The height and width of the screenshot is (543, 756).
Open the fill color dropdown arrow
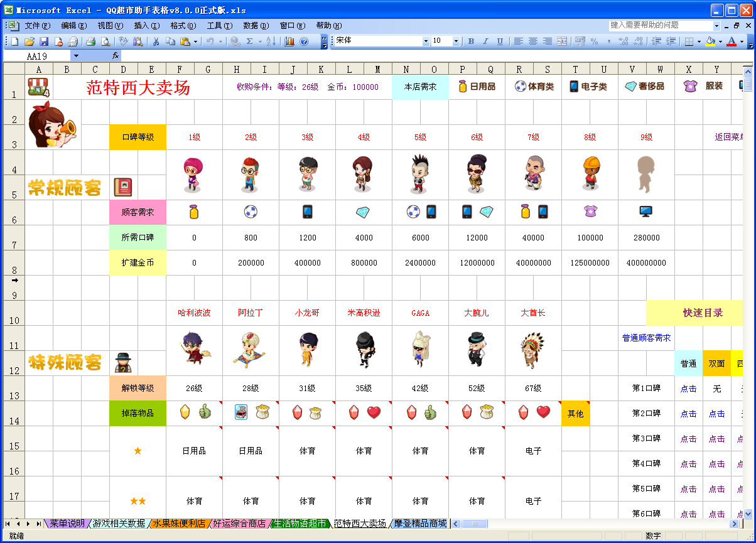pos(720,41)
